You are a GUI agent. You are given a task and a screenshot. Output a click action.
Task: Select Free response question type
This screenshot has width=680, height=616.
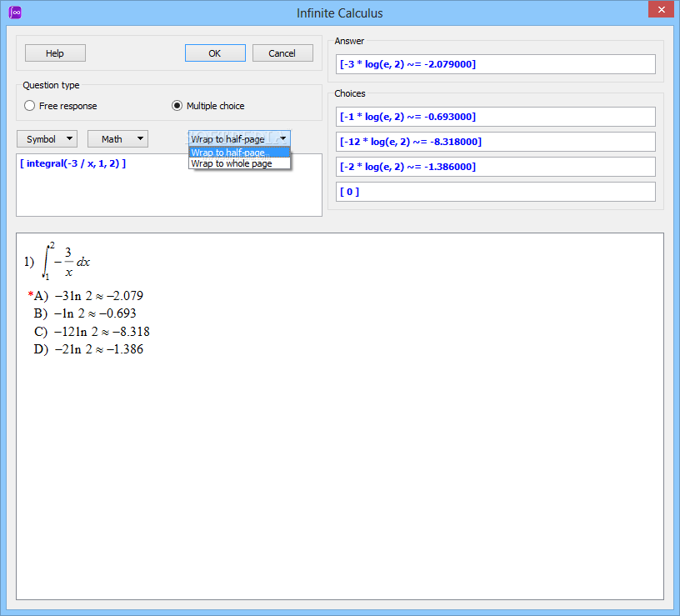pyautogui.click(x=60, y=106)
